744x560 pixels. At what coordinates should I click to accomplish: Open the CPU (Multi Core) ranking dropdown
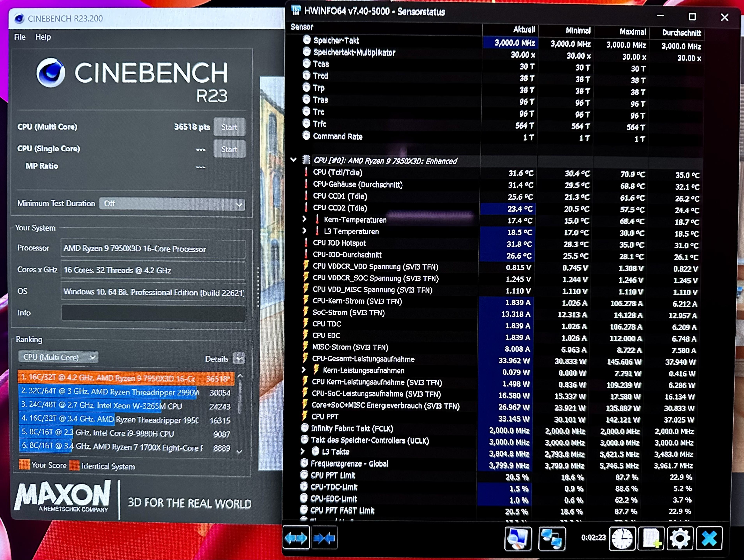coord(58,357)
